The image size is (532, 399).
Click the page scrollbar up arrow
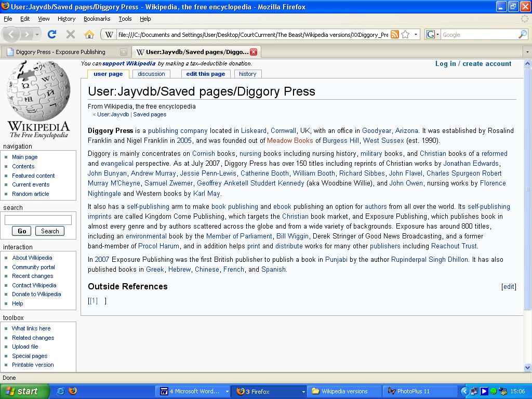(528, 63)
